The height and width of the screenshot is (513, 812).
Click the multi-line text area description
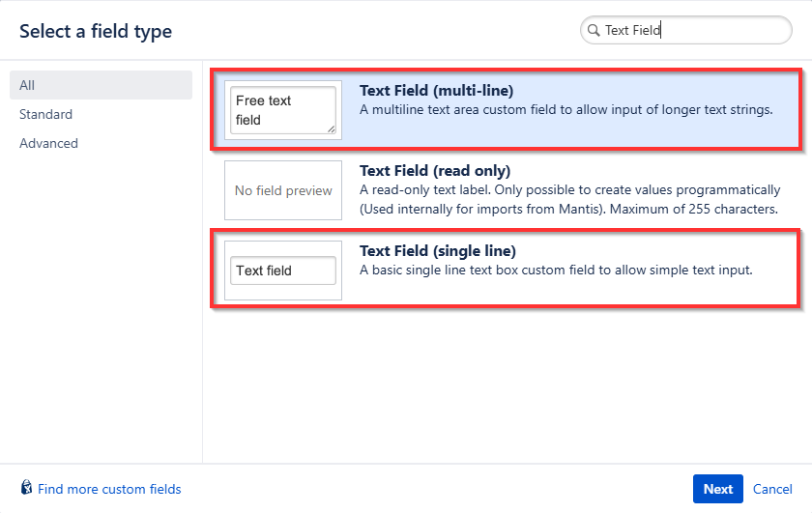point(565,109)
